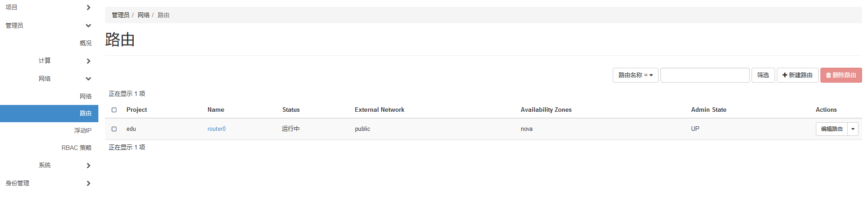868x199 pixels.
Task: Collapse the 管理员 section chevron
Action: (88, 25)
